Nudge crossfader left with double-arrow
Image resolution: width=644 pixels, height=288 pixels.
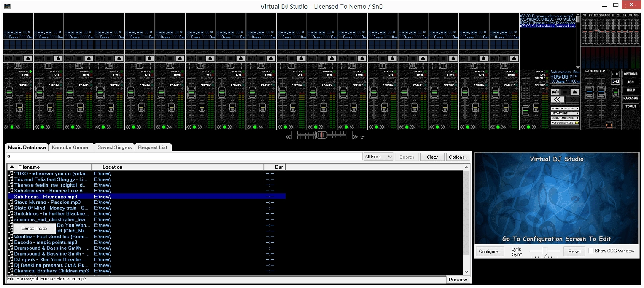click(289, 136)
